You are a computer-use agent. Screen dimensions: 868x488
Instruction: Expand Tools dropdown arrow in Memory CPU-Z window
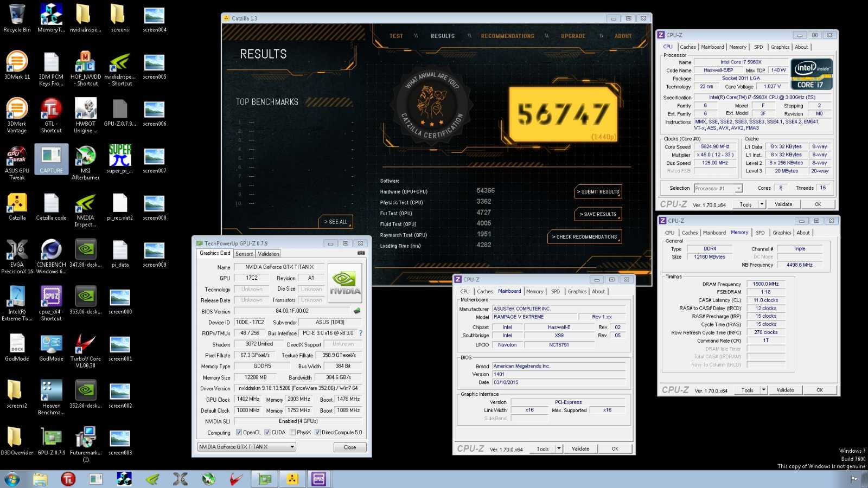click(x=764, y=390)
